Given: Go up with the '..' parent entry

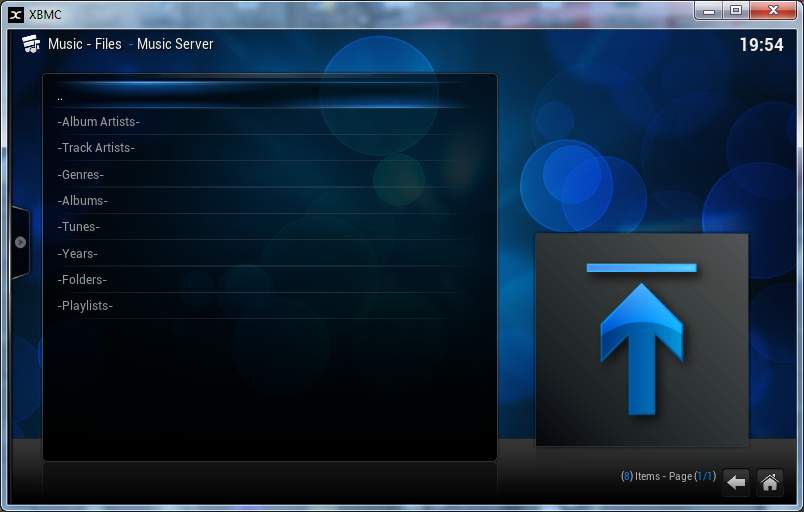Looking at the screenshot, I should coord(61,97).
